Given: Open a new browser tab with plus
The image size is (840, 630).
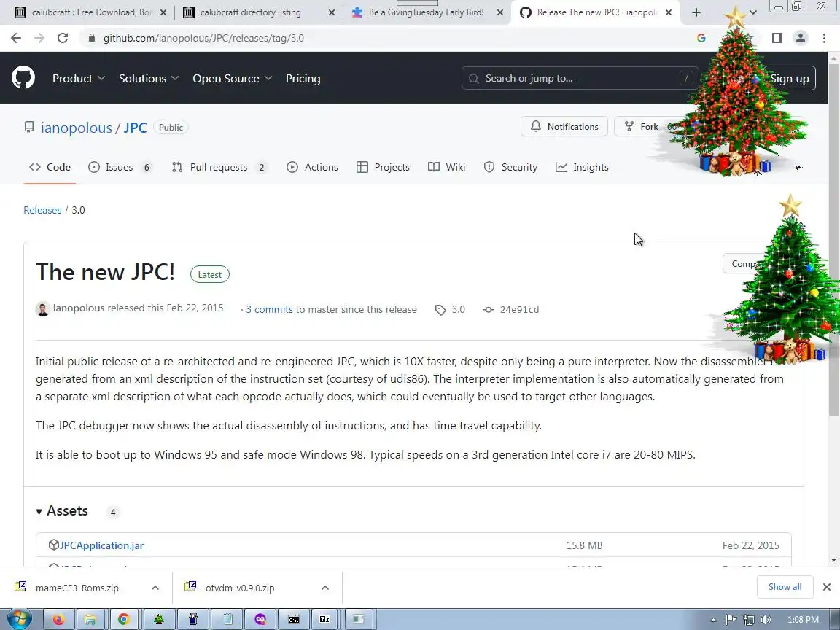Looking at the screenshot, I should pyautogui.click(x=696, y=12).
